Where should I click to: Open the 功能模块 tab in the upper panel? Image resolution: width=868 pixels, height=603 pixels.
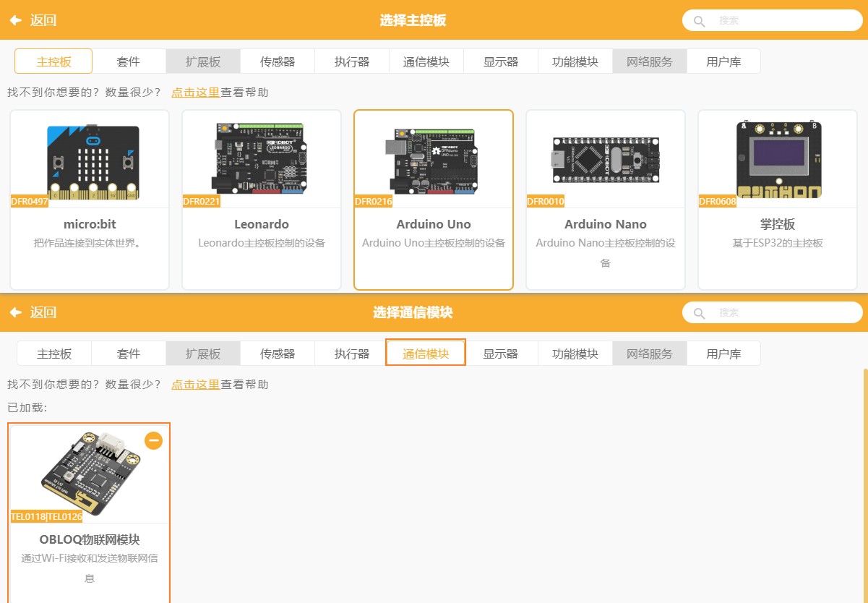(x=575, y=61)
